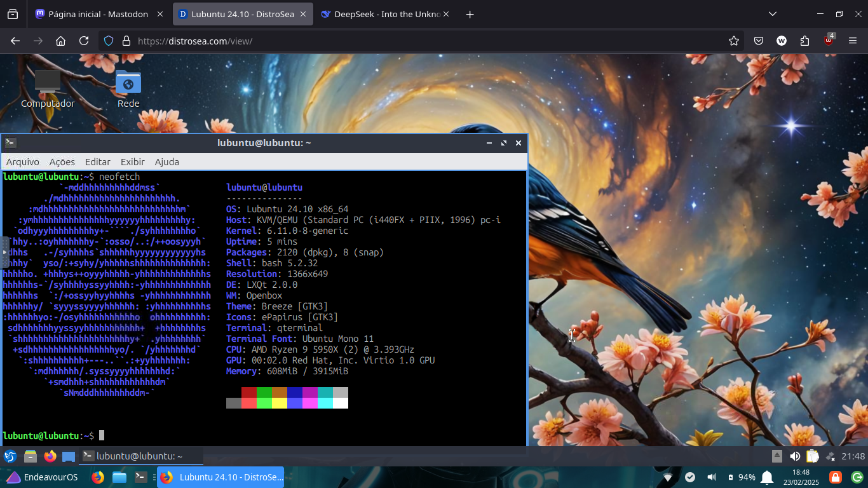The height and width of the screenshot is (488, 868).
Task: Expand the list all tabs chevron
Action: pos(773,14)
